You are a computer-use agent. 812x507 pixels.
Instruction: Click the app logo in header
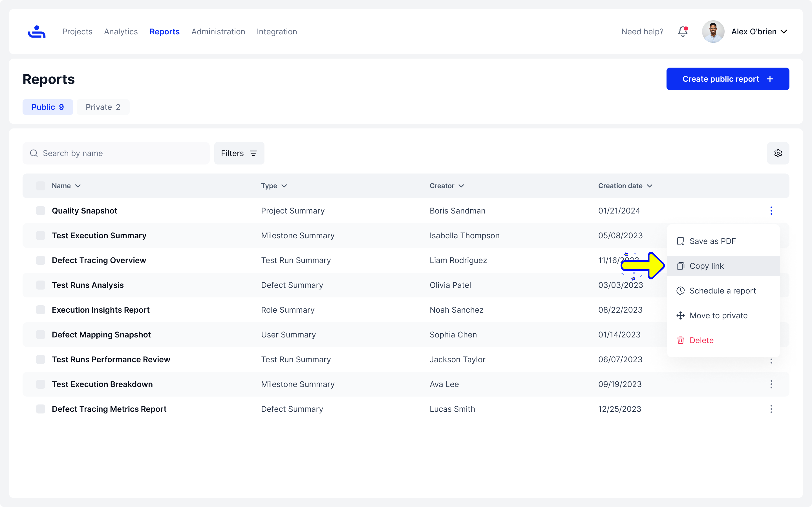pos(37,32)
